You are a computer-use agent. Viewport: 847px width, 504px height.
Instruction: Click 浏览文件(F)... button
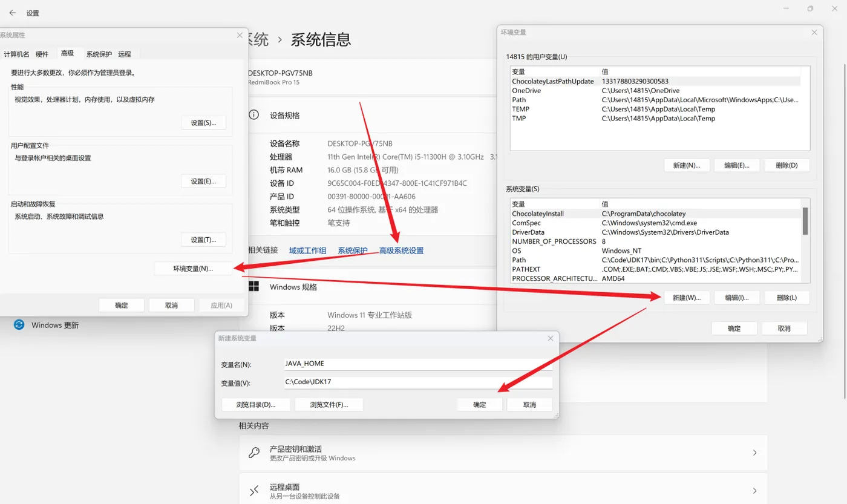tap(329, 405)
